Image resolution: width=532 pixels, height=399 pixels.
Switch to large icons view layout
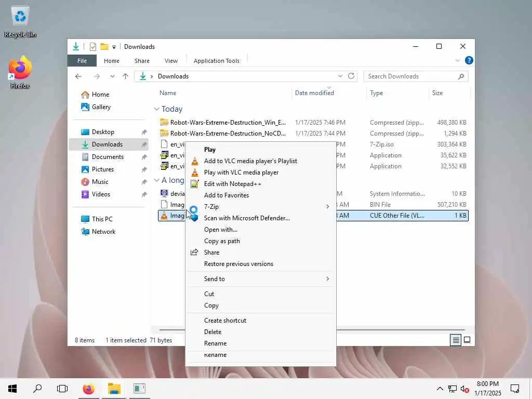pyautogui.click(x=467, y=340)
